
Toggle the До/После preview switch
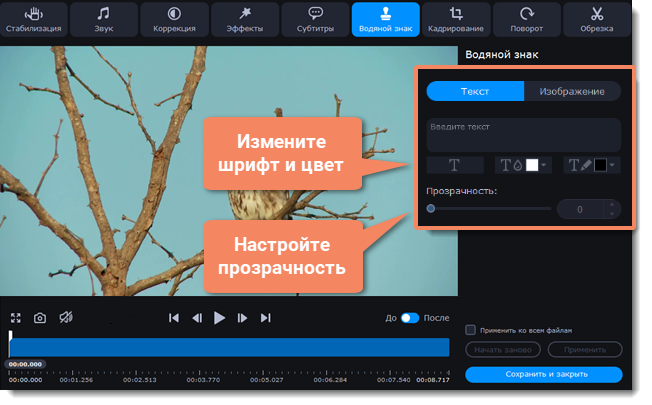(410, 318)
